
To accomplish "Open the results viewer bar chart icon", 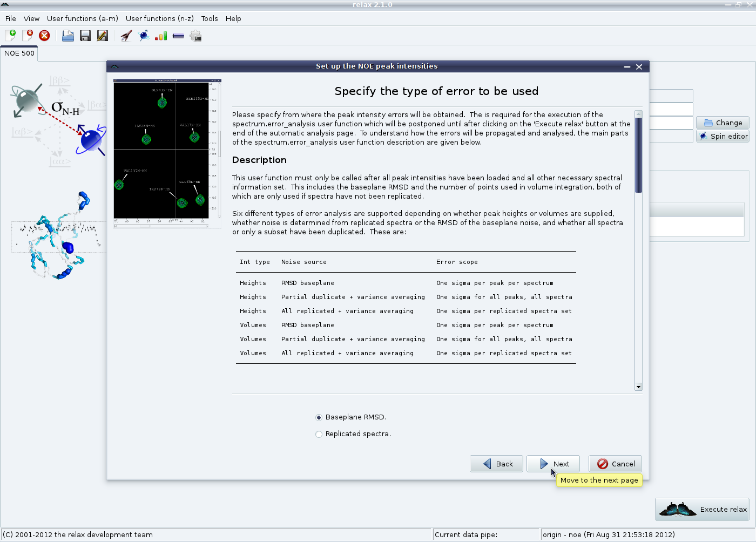I will [x=161, y=36].
